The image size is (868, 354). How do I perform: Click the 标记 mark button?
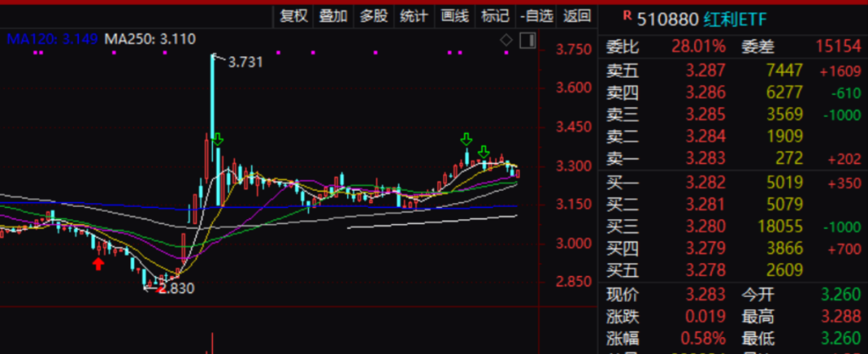pyautogui.click(x=495, y=15)
